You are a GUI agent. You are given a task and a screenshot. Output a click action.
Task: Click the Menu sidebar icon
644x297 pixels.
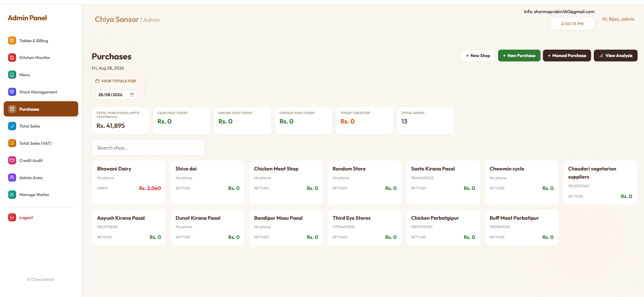(x=12, y=75)
